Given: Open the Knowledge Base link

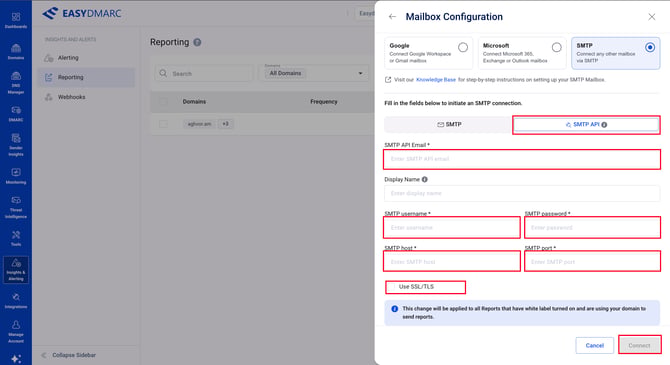Looking at the screenshot, I should point(435,79).
